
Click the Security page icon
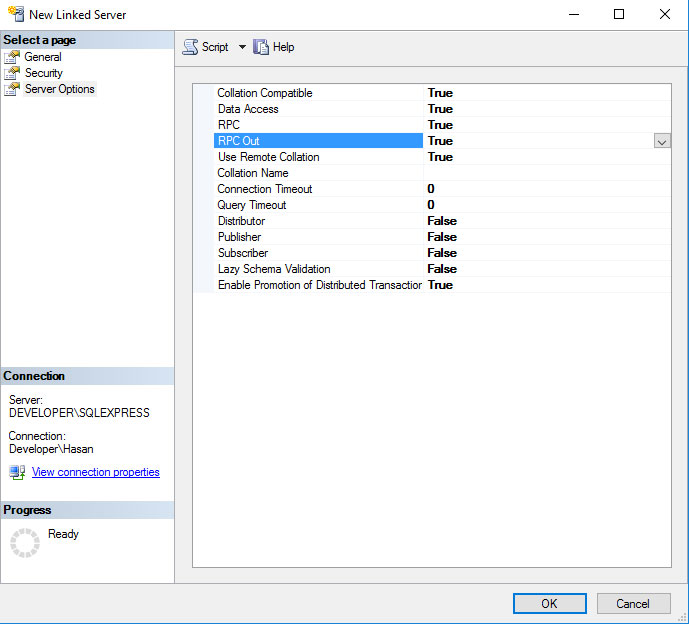click(12, 73)
